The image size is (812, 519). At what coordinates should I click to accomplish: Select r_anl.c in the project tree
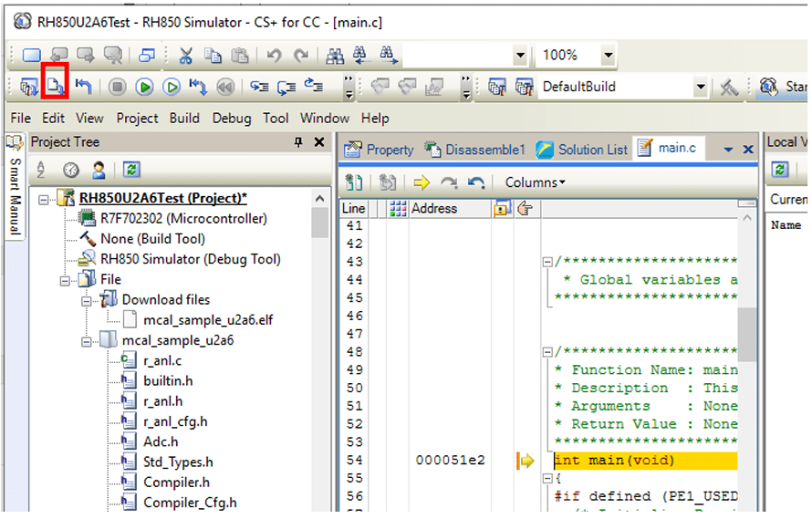pos(162,360)
